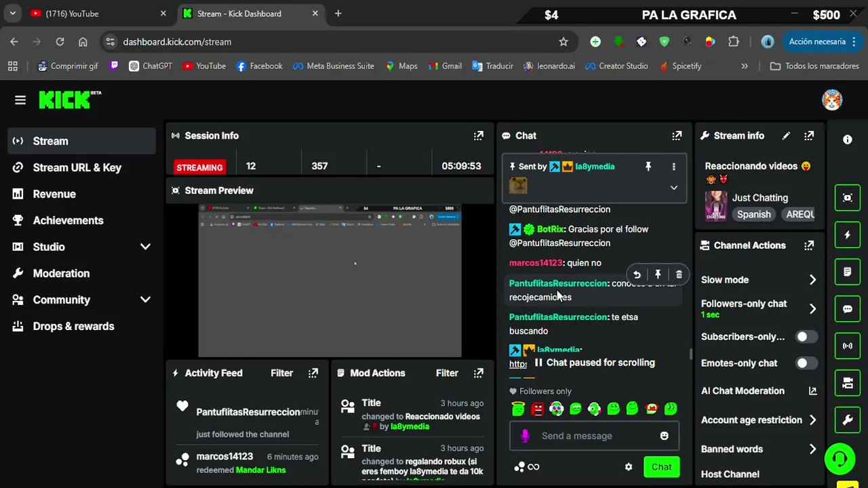Switch to the YouTube browser tab
Viewport: 868px width, 488px height.
pos(98,14)
